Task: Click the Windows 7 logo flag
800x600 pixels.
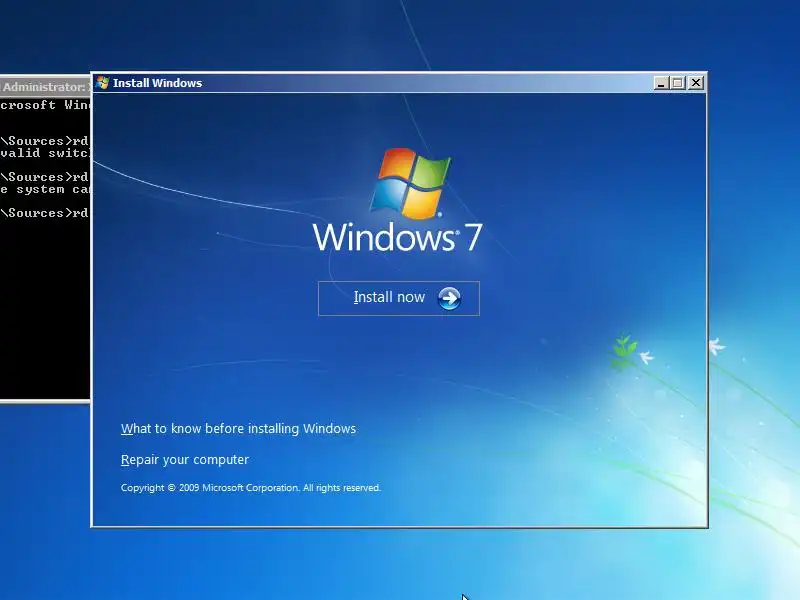Action: pyautogui.click(x=411, y=183)
